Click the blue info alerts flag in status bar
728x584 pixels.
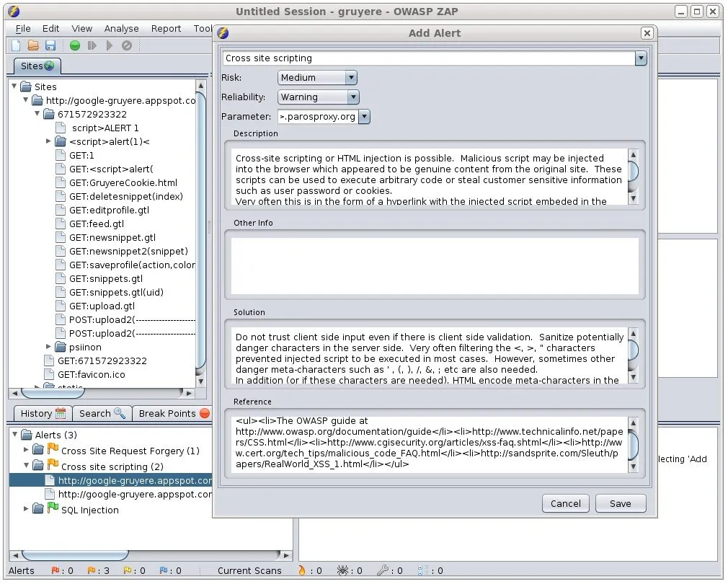[164, 570]
